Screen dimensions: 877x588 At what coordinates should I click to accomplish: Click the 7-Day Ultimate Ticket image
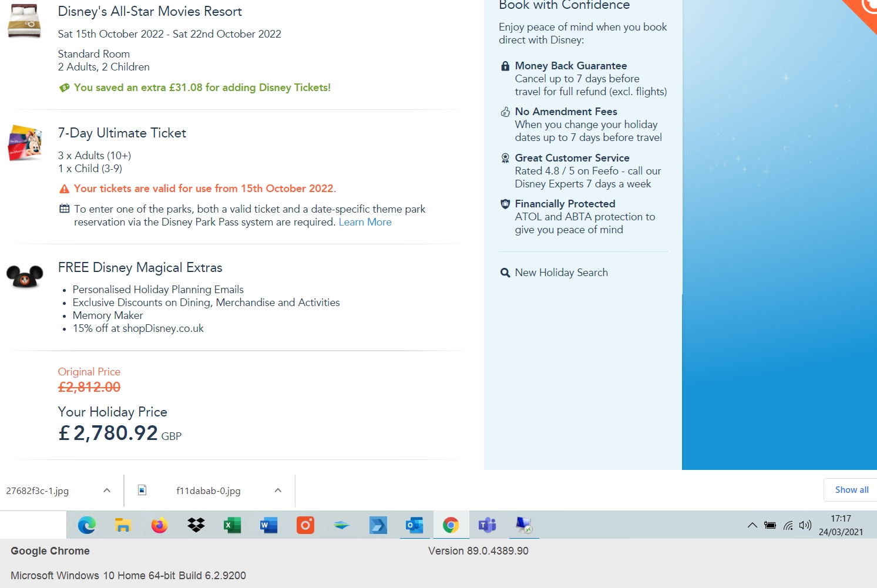pyautogui.click(x=25, y=143)
